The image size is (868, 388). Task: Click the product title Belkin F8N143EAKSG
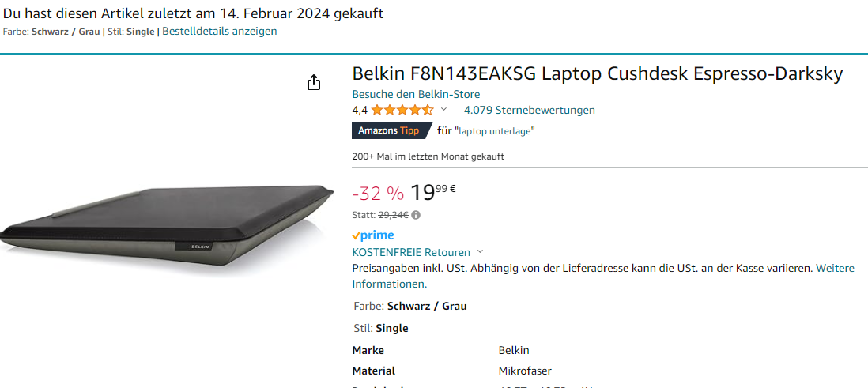tap(597, 74)
